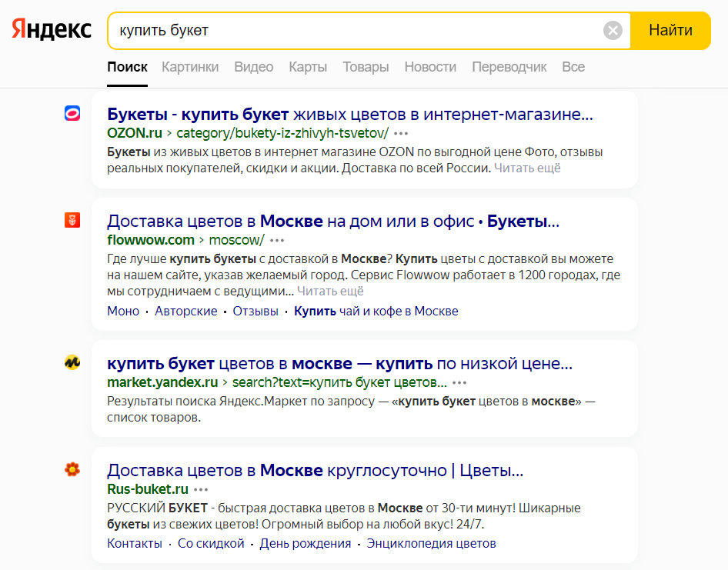Switch to the Карты tab
Image resolution: width=728 pixels, height=570 pixels.
[308, 67]
